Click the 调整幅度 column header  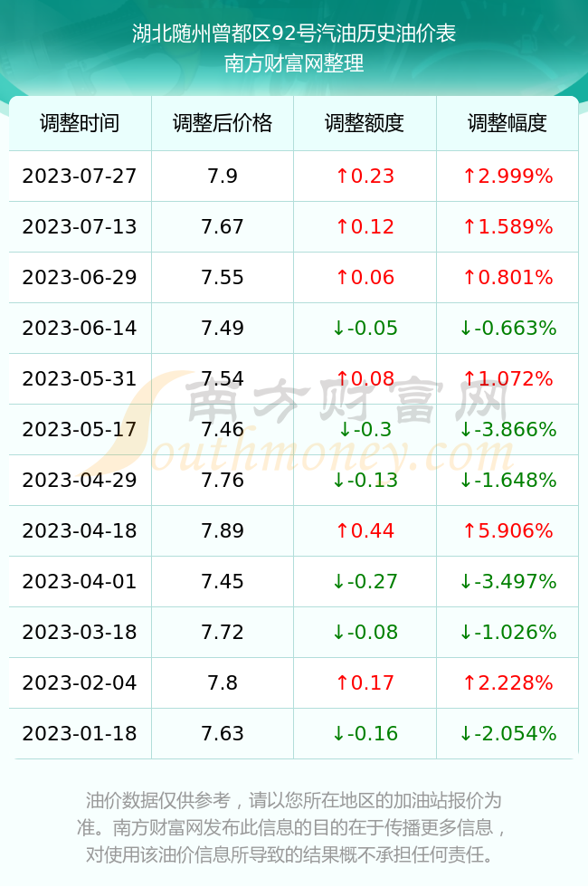point(507,123)
